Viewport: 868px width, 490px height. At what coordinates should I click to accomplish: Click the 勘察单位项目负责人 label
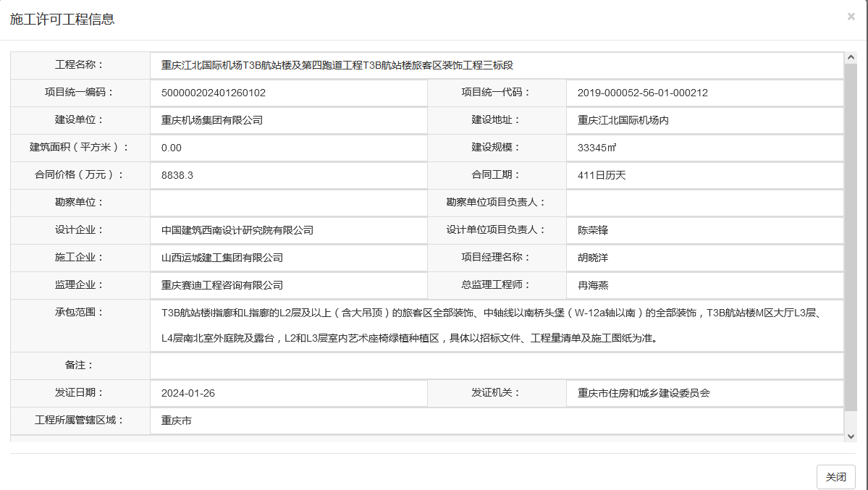pyautogui.click(x=496, y=202)
